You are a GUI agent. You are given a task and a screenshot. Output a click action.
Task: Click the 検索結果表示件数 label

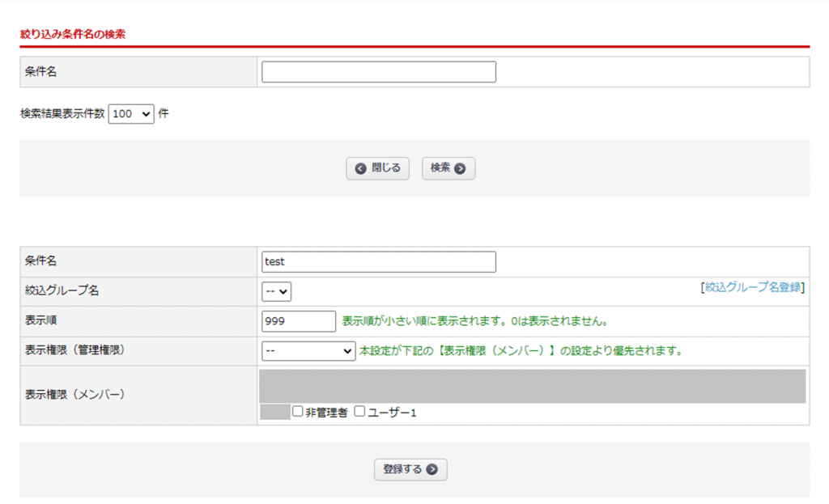(62, 113)
